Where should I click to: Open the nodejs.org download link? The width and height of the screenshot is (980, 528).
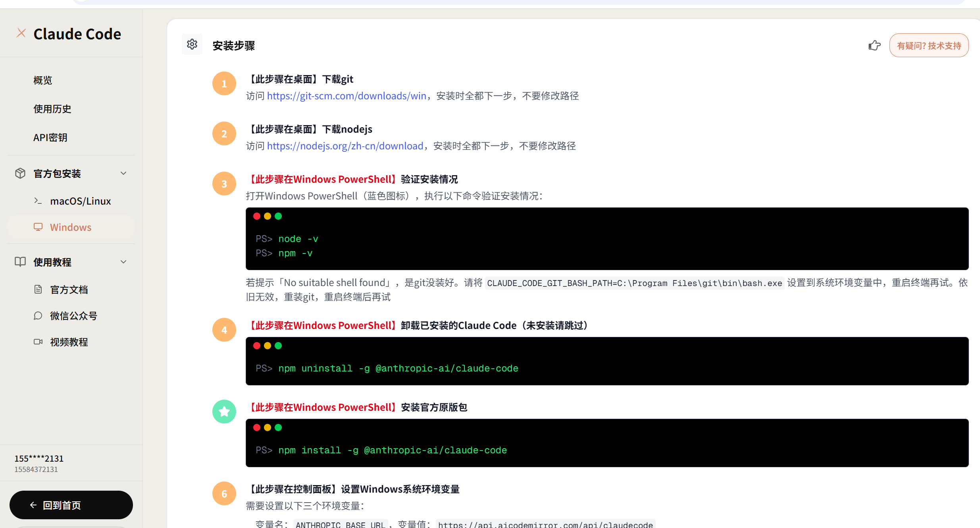point(345,146)
